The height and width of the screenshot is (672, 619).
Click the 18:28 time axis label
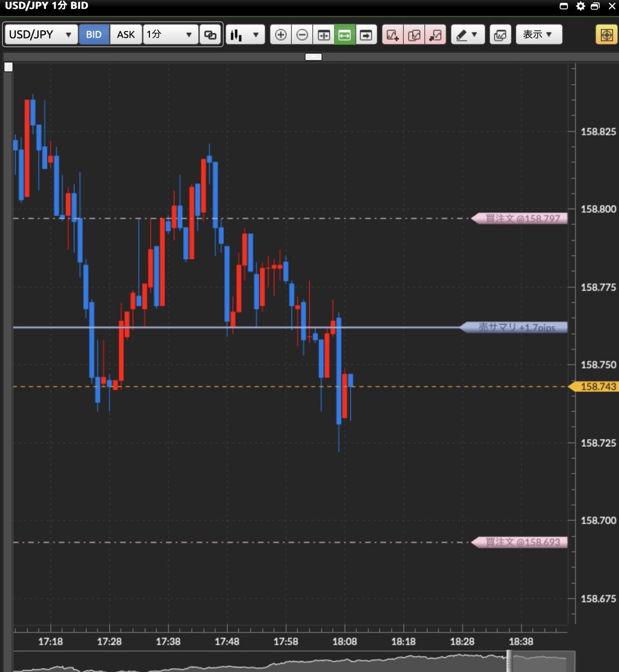(x=462, y=641)
